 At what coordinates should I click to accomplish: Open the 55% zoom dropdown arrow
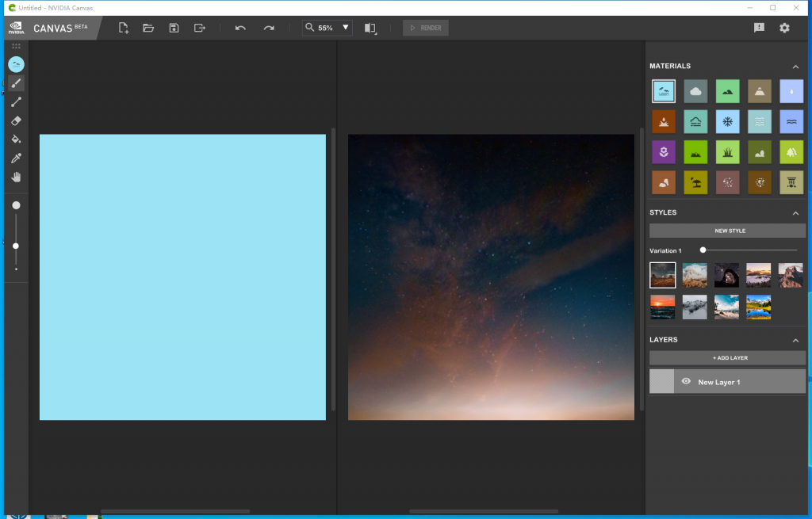click(346, 28)
